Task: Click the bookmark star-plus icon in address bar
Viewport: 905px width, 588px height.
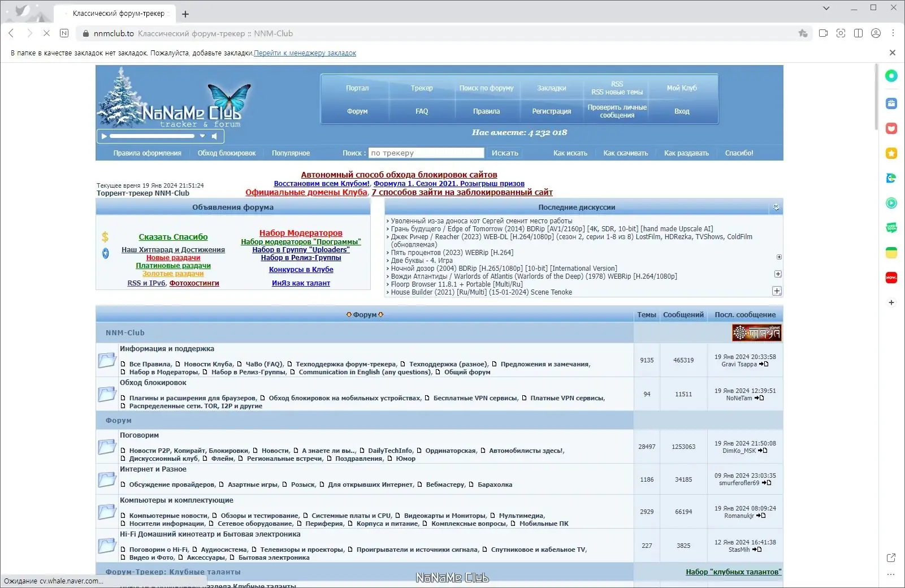Action: click(x=803, y=33)
